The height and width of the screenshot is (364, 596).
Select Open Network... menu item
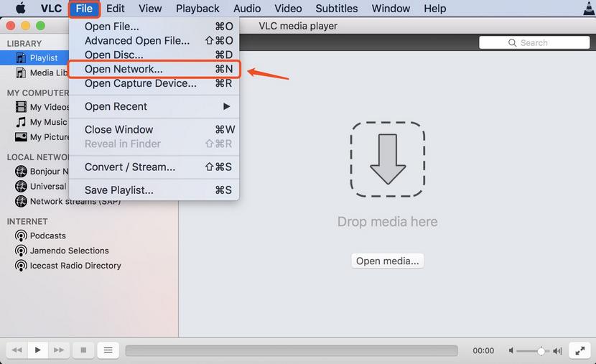(154, 69)
